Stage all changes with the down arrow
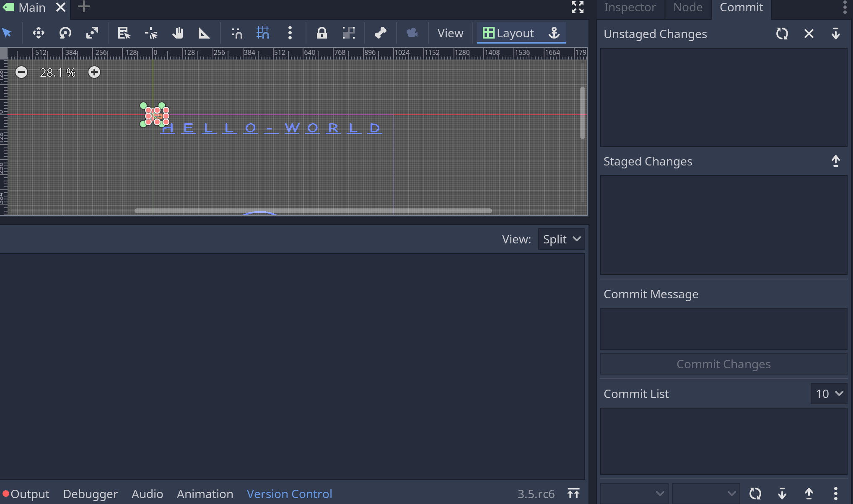Viewport: 853px width, 504px height. (836, 34)
